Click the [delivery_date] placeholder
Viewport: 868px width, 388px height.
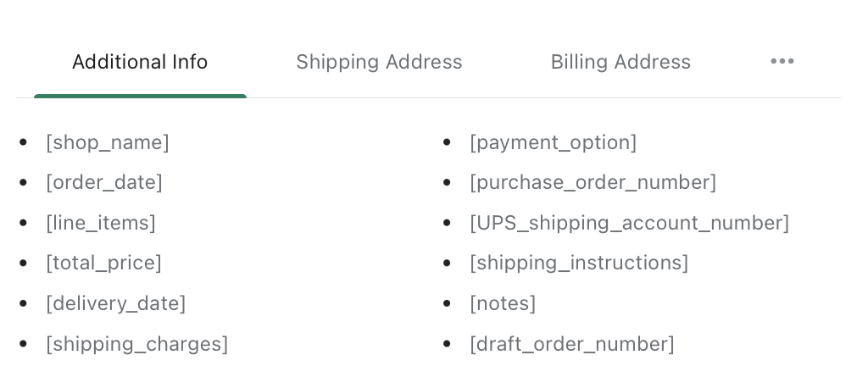(x=115, y=303)
